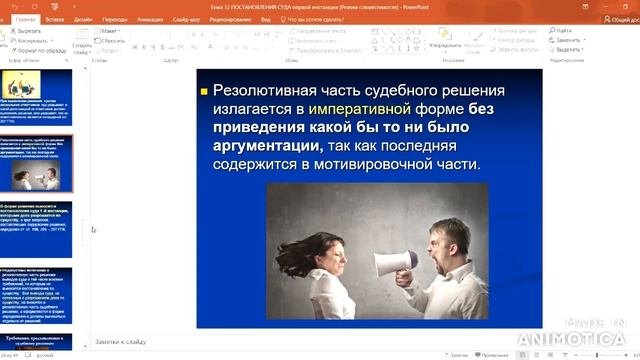Click русский language in status bar
Image resolution: width=640 pixels, height=360 pixels.
click(44, 356)
